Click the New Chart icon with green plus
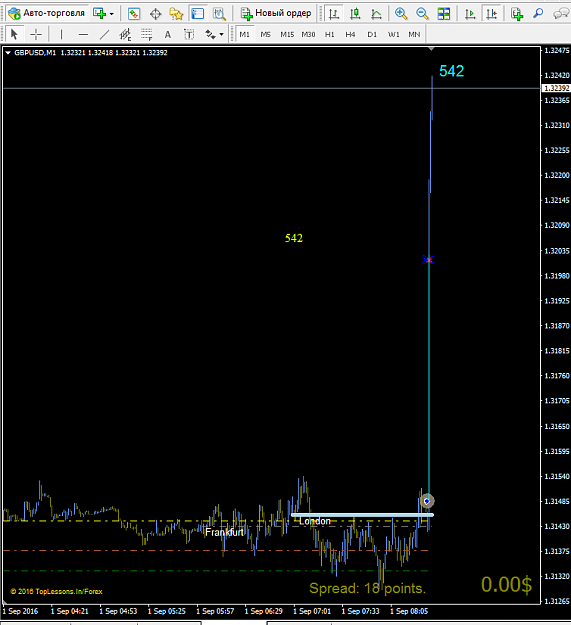The height and width of the screenshot is (625, 571). click(99, 14)
